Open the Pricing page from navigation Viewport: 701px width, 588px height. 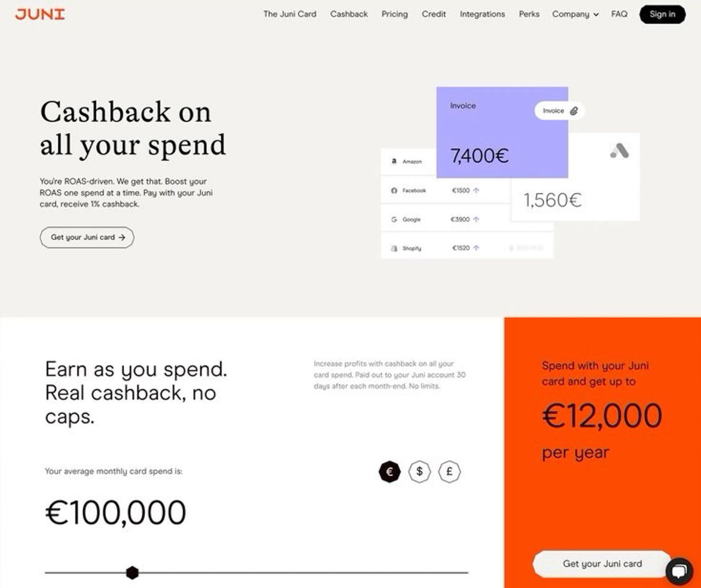pos(395,14)
